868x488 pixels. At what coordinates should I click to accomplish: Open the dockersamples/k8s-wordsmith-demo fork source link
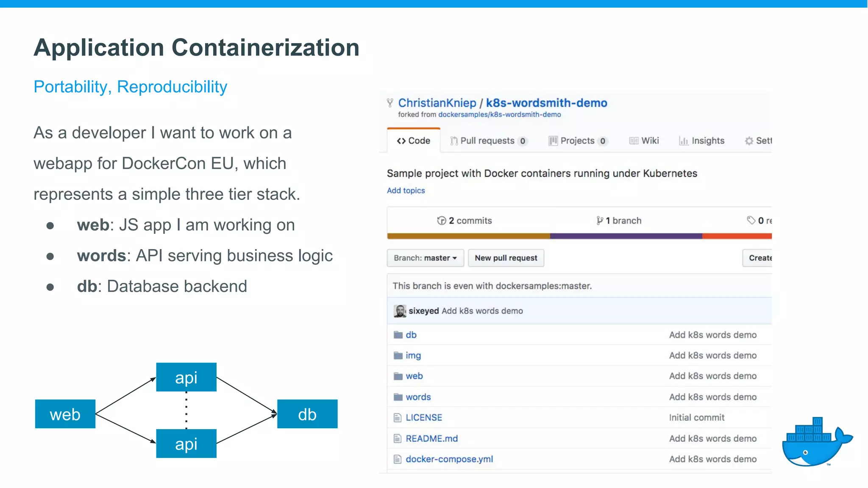click(499, 114)
